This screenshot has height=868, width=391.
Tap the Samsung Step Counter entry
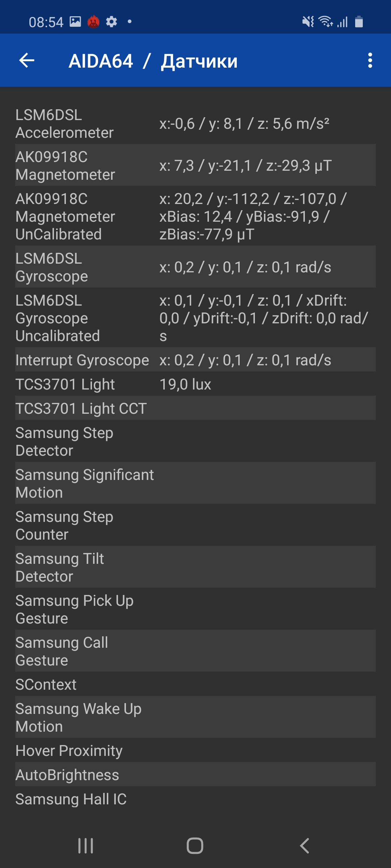tap(195, 525)
